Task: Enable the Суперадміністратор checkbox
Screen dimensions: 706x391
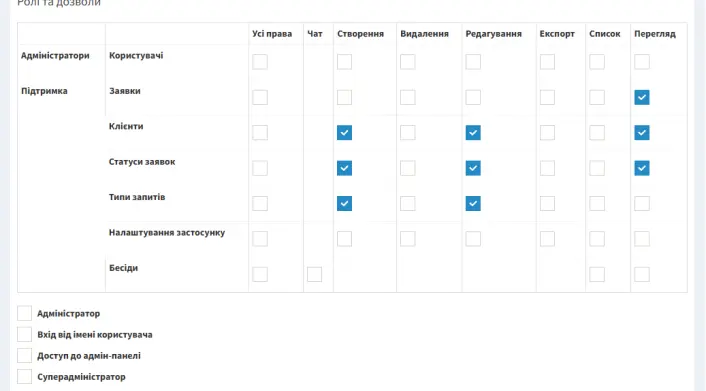Action: tap(24, 377)
